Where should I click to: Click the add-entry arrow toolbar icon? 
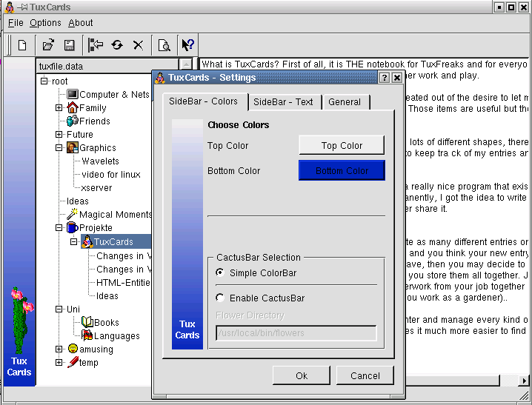[96, 44]
